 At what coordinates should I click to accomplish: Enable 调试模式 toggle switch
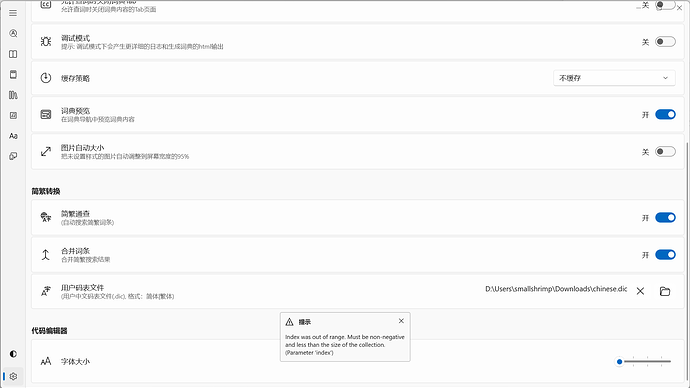click(665, 42)
